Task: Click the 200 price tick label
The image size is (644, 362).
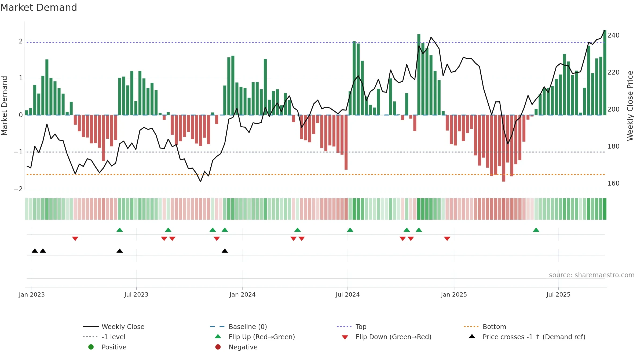Action: tap(613, 109)
